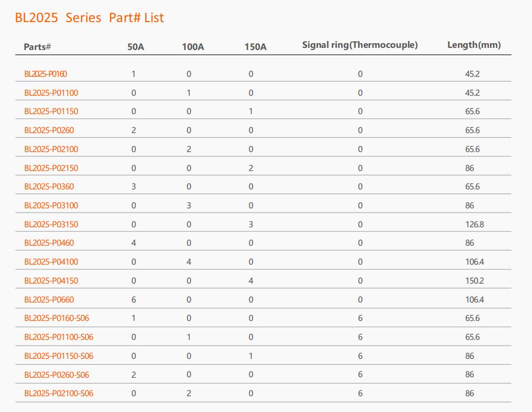This screenshot has height=412, width=532.
Task: Select part BL2025-P01150
Action: tap(51, 112)
